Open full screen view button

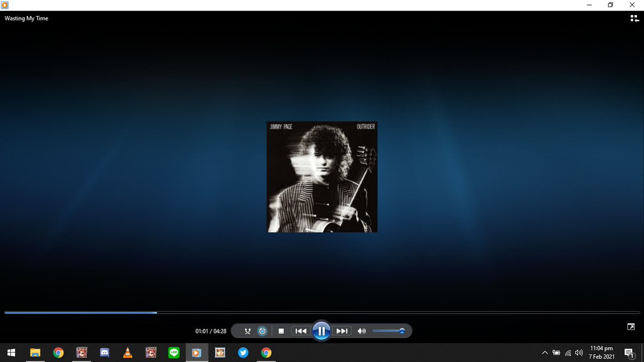(631, 327)
